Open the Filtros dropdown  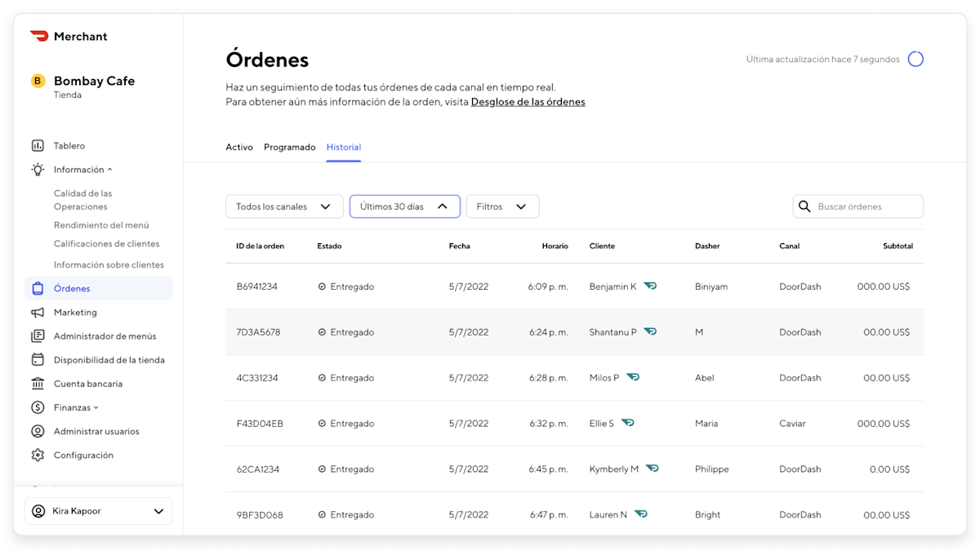pyautogui.click(x=501, y=206)
